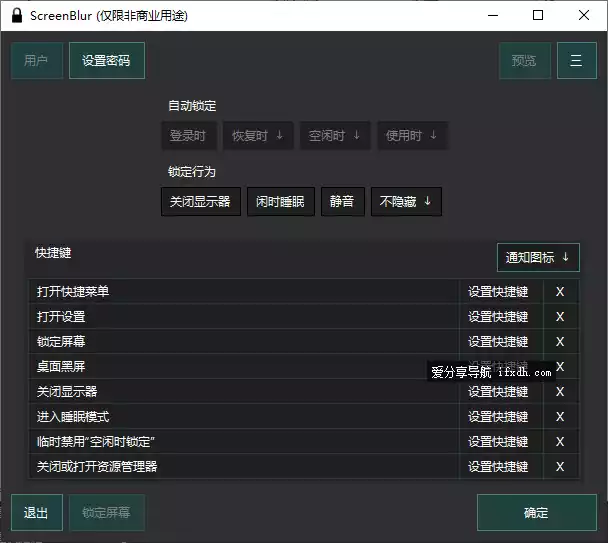Minimize the ScreenBlur window
The image size is (608, 543).
[493, 15]
